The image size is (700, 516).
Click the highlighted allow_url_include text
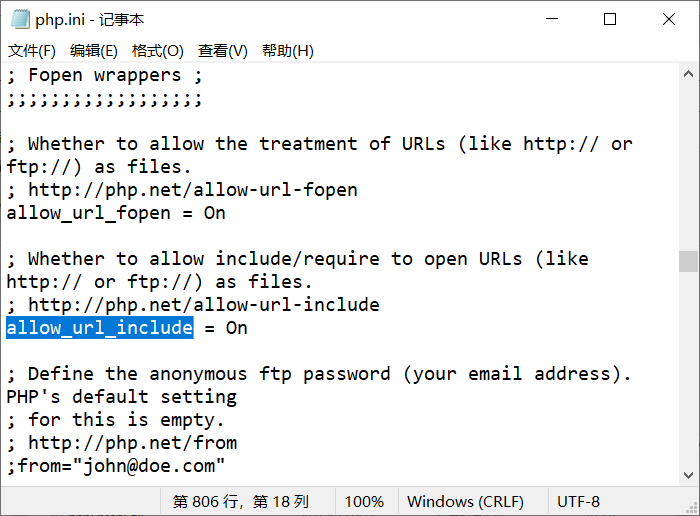tap(100, 328)
